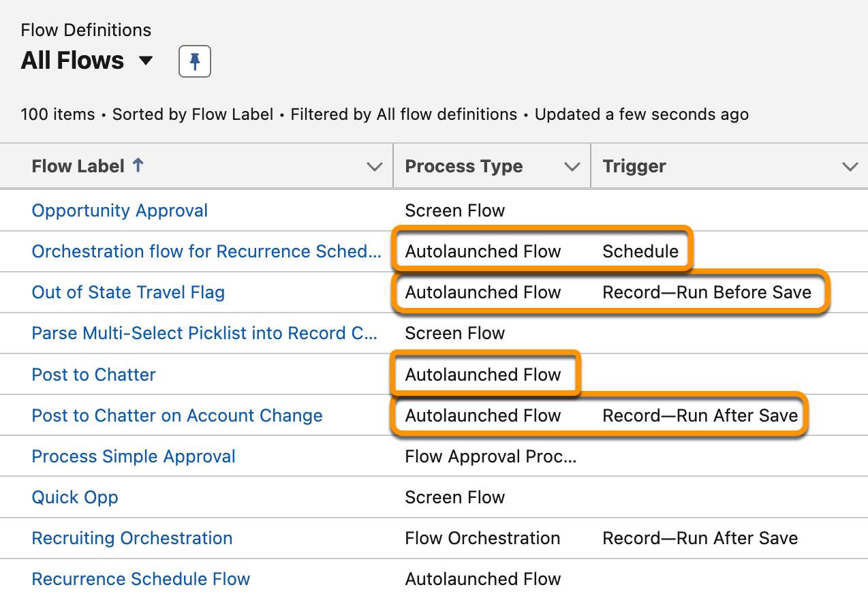
Task: Expand the Flow Label column menu chevron
Action: pos(374,167)
